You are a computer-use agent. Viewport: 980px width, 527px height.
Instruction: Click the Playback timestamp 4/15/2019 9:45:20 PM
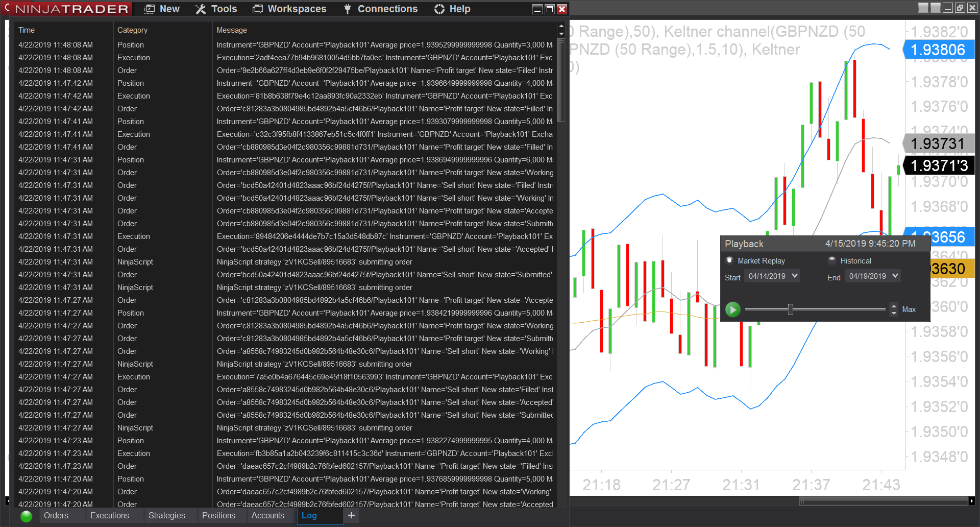pyautogui.click(x=870, y=244)
